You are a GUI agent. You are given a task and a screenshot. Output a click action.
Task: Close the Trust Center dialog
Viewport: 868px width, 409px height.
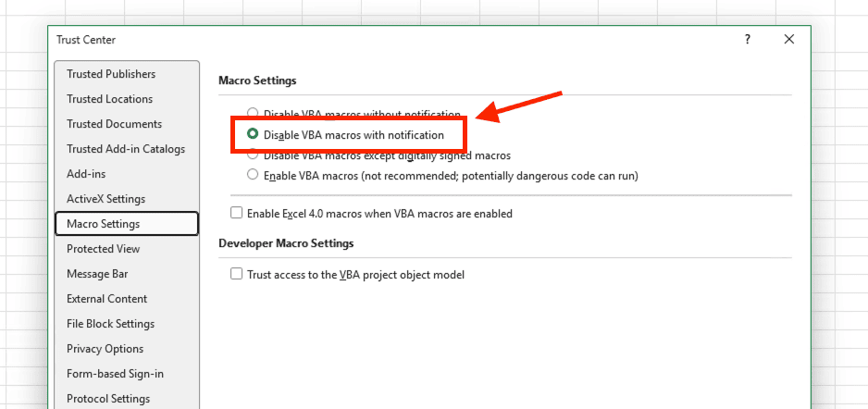tap(788, 40)
